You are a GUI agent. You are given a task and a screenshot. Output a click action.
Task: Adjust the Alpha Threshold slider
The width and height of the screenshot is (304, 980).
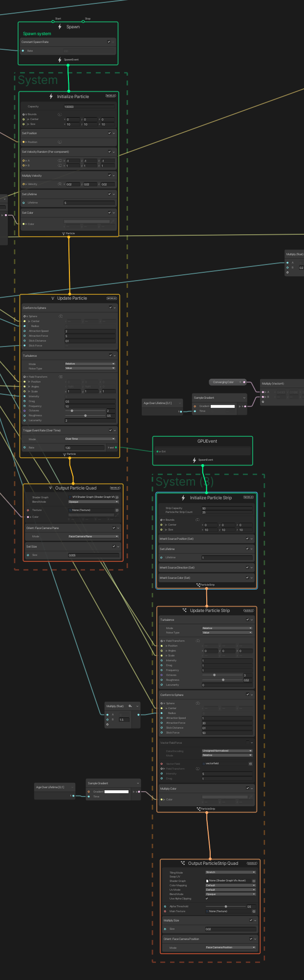226,906
